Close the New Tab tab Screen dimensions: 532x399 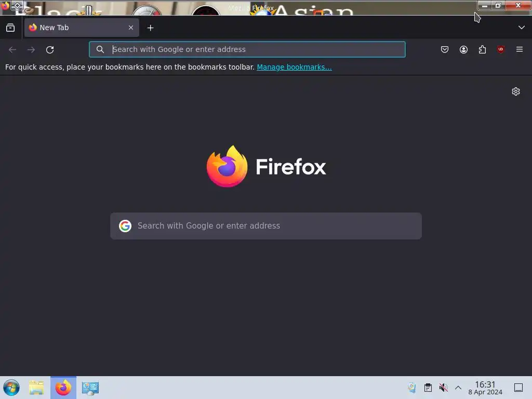coord(131,28)
